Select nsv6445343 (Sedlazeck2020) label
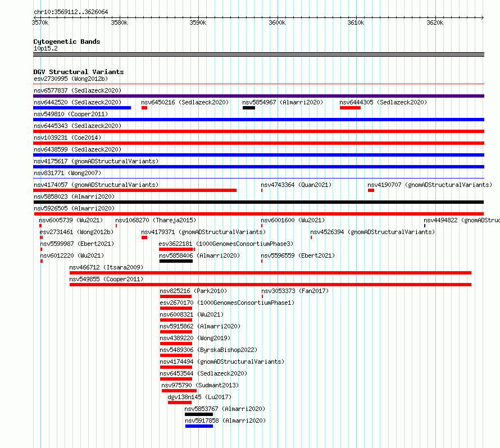This screenshot has width=500, height=448. click(x=78, y=126)
